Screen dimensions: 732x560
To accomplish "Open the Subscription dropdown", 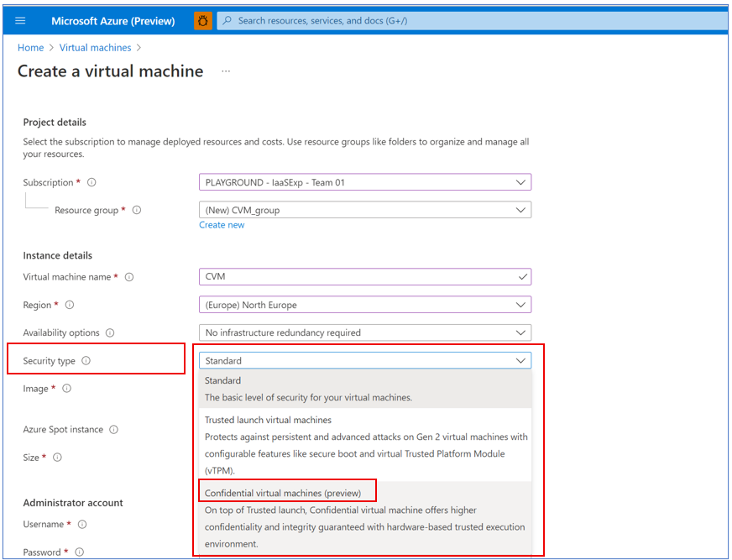I will pos(365,182).
